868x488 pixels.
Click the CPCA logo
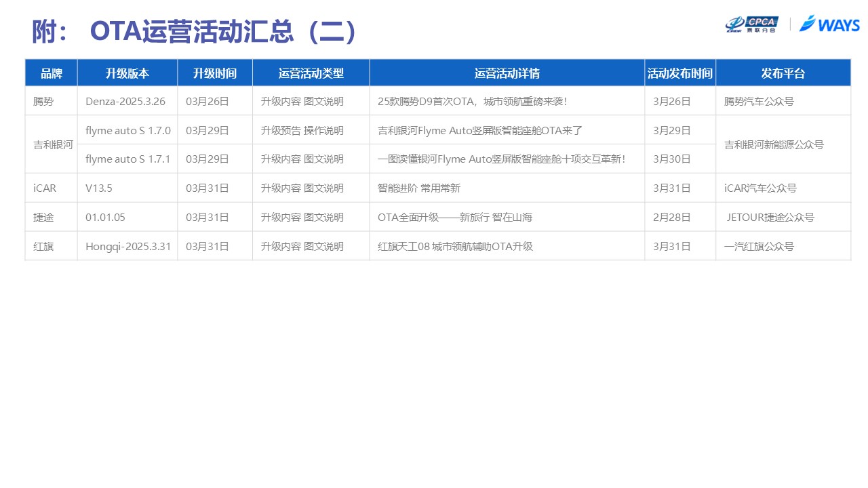[x=752, y=24]
